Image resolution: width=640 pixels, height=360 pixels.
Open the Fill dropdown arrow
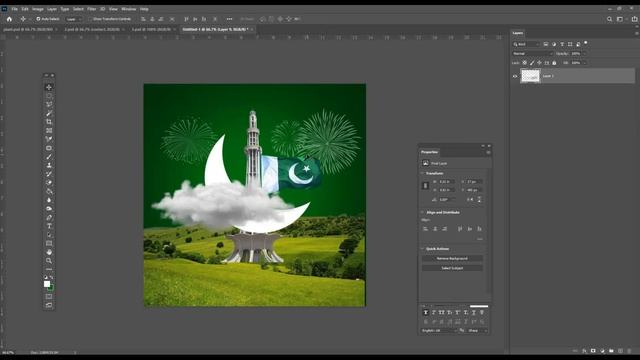click(x=585, y=63)
